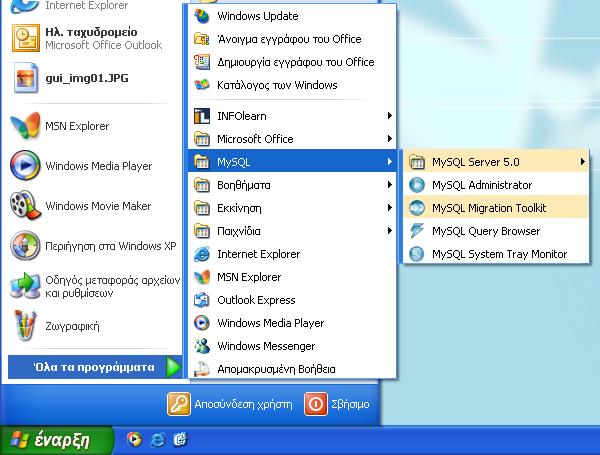Expand the Εκκίνηση submenu arrow
This screenshot has width=600, height=455.
coord(389,208)
